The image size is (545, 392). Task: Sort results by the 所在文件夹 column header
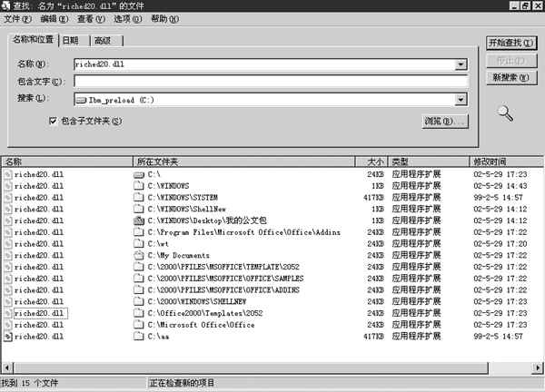point(243,162)
